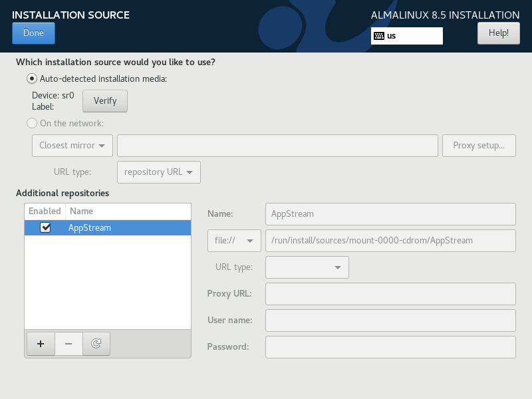Click the keyboard layout icon
The image size is (532, 399).
pos(379,36)
